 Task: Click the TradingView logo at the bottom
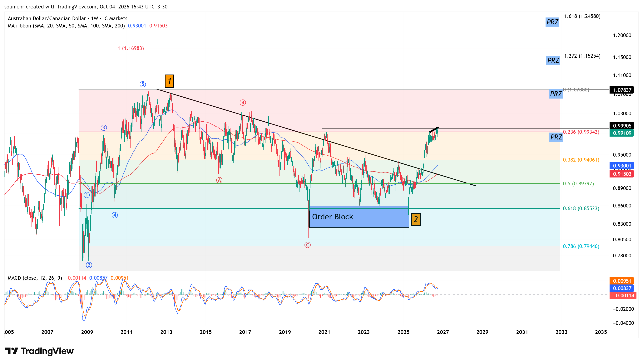(x=39, y=351)
